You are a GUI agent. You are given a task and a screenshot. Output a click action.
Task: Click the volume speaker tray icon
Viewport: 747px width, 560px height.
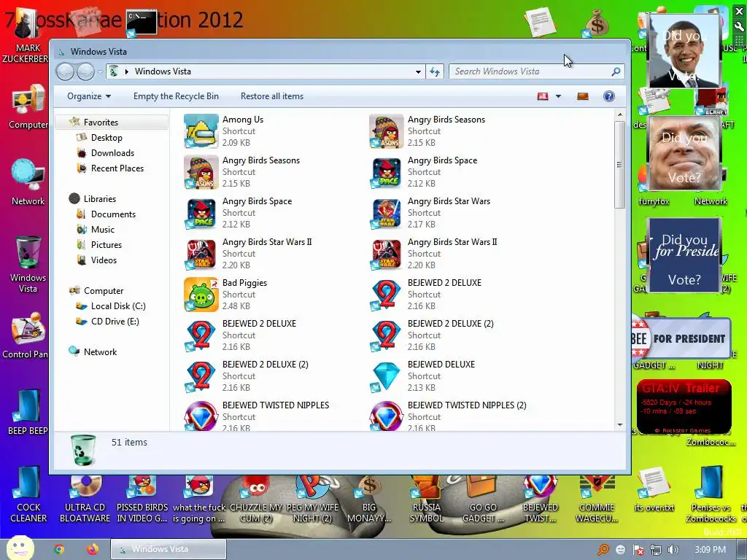click(x=673, y=550)
